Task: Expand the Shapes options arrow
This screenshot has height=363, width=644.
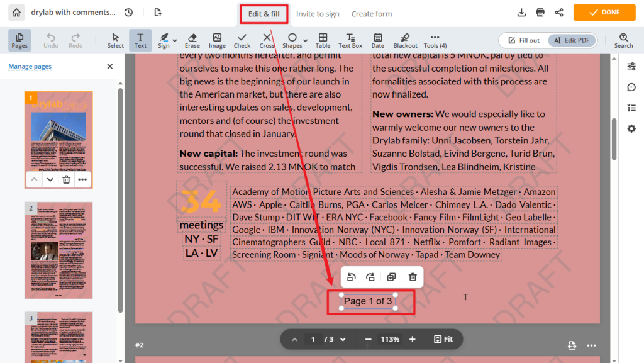Action: (306, 40)
